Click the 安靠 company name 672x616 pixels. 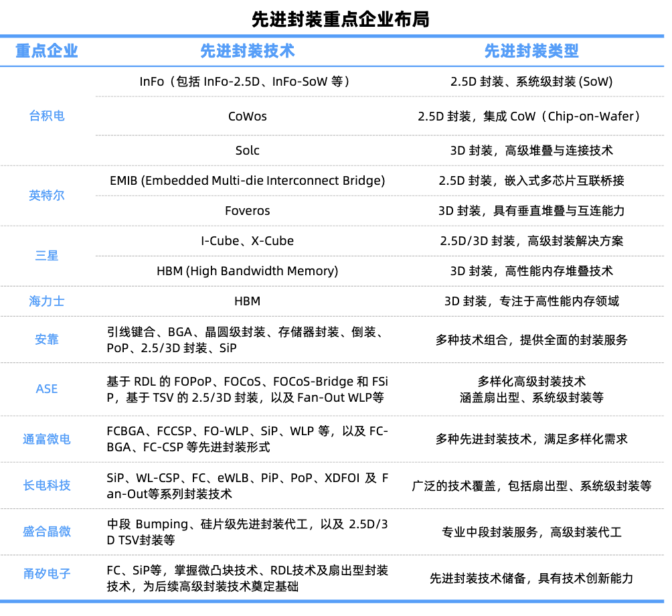coord(47,339)
